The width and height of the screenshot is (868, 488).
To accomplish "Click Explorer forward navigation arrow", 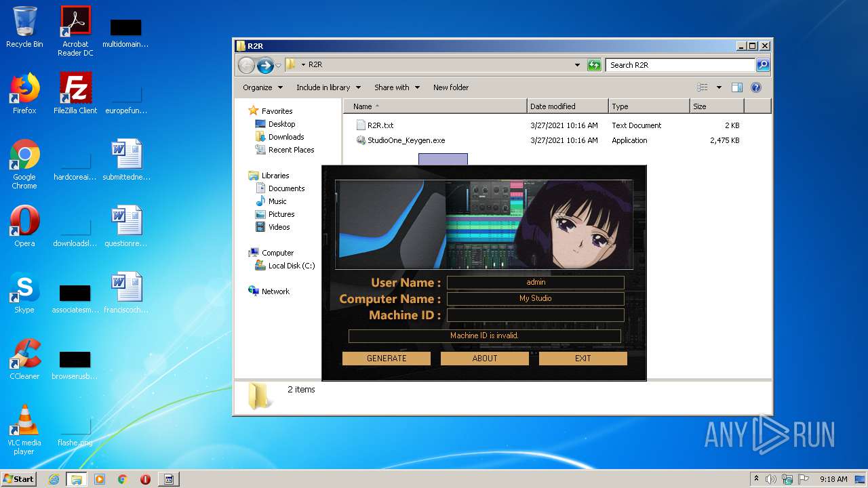I will [x=265, y=65].
